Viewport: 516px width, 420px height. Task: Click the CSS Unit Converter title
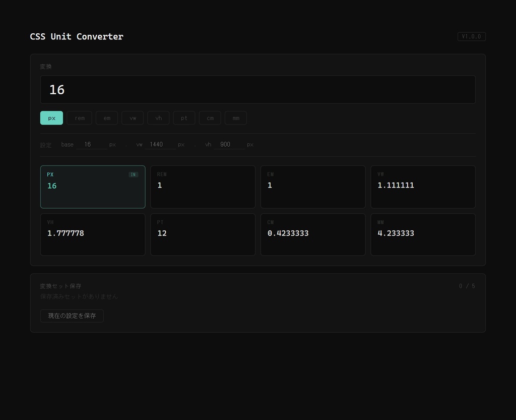coord(77,36)
